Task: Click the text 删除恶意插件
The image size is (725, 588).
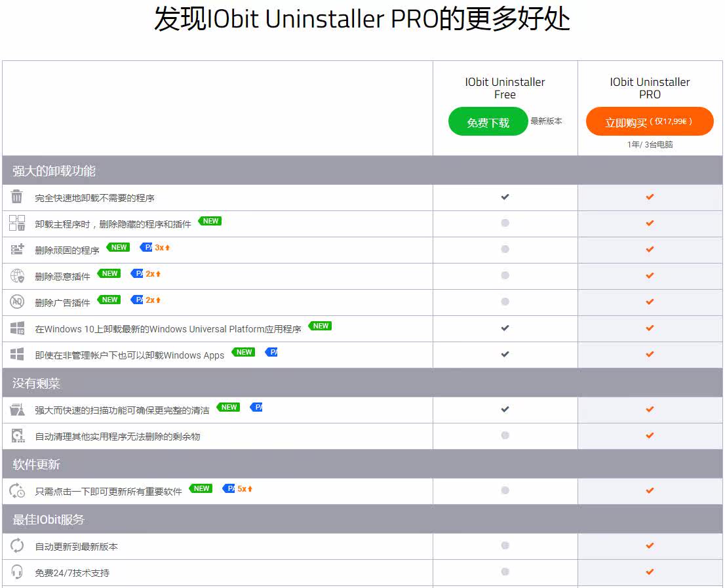Action: (62, 277)
